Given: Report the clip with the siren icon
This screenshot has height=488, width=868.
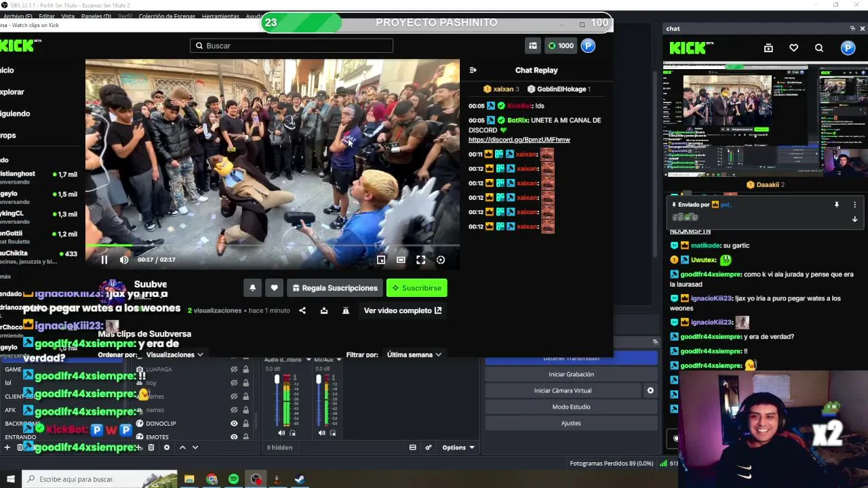Looking at the screenshot, I should pyautogui.click(x=345, y=310).
